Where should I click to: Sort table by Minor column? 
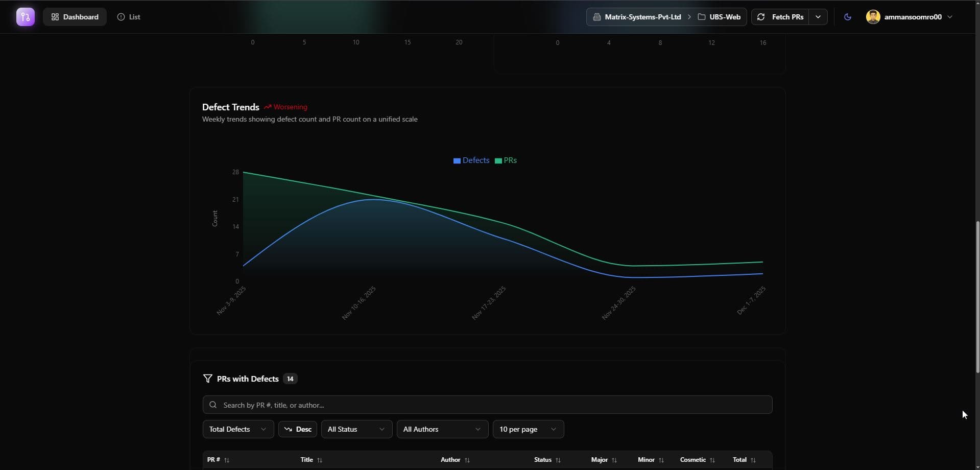[651, 460]
